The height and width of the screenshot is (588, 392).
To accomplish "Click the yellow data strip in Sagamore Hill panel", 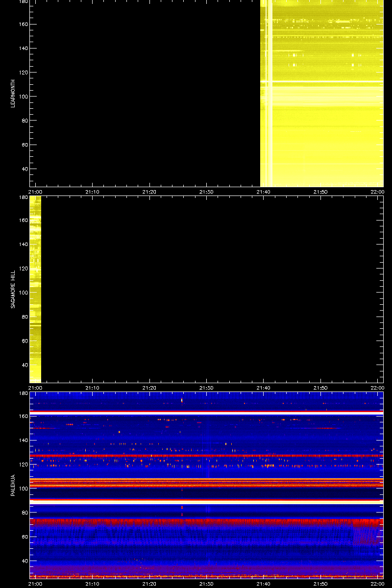I will [x=35, y=289].
